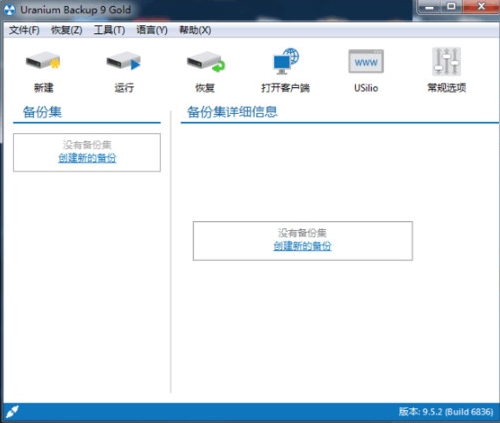The height and width of the screenshot is (423, 500).
Task: Click the 恢复 restore drive icon
Action: [205, 62]
